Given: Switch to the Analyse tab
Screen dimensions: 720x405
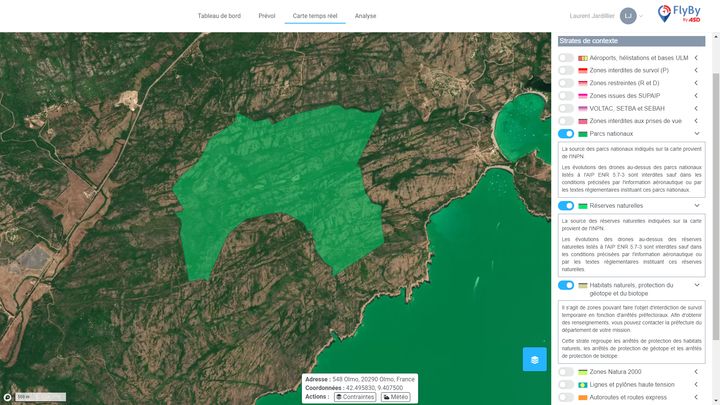Looking at the screenshot, I should (x=366, y=16).
